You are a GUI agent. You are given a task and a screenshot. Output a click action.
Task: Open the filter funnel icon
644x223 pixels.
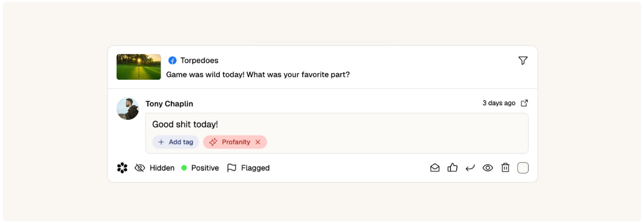[523, 60]
